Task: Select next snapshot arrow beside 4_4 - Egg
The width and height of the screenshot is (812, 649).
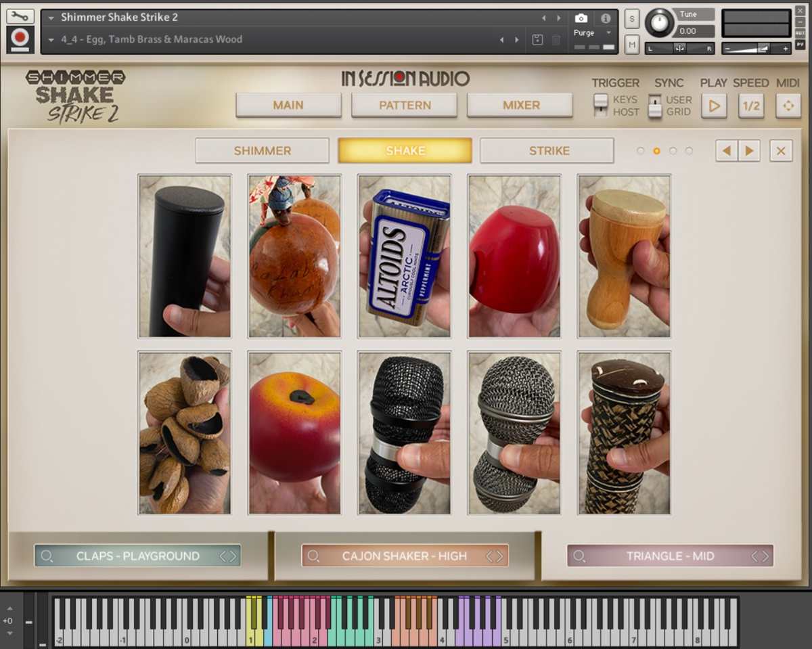Action: coord(518,40)
